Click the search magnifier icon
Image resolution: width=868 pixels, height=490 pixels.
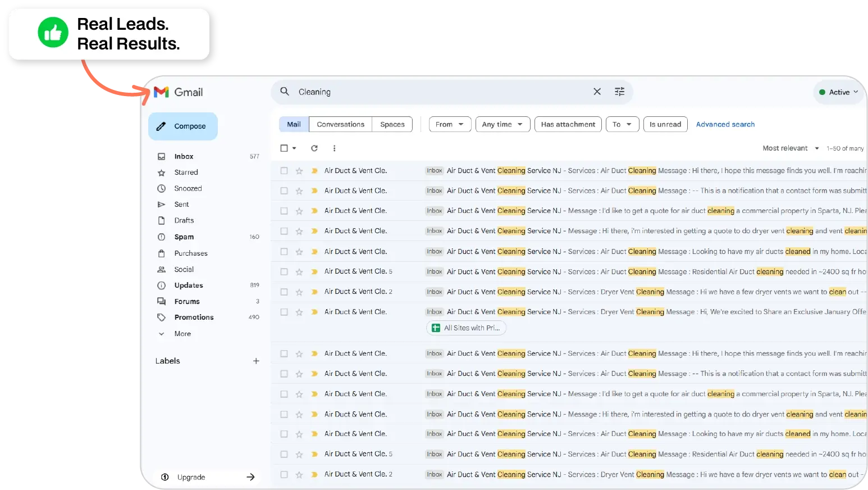(284, 91)
